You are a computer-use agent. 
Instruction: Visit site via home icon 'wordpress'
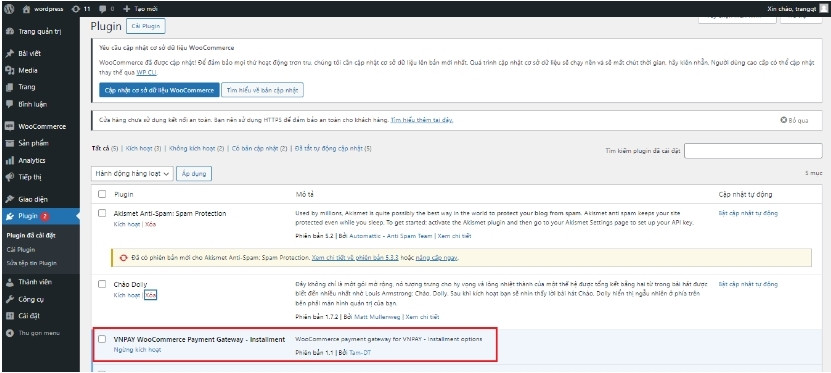(x=42, y=9)
